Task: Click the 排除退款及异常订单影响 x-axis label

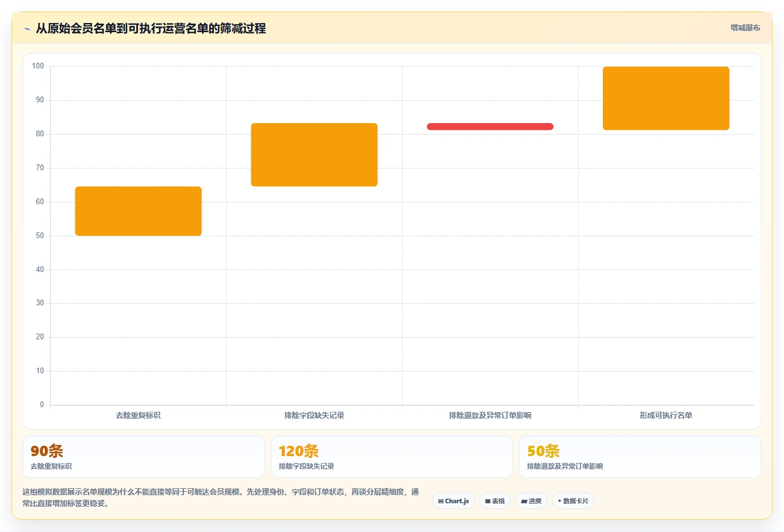Action: (x=490, y=415)
